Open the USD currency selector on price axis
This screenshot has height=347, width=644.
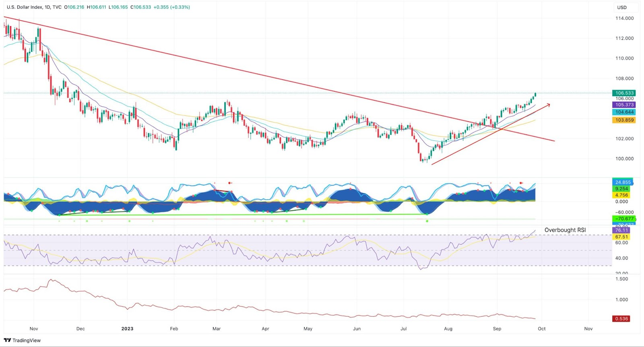pyautogui.click(x=622, y=7)
